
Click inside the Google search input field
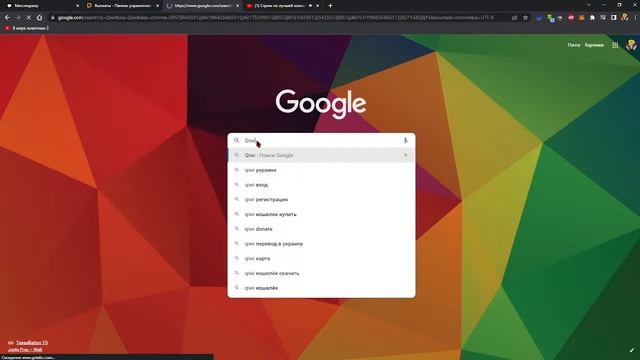coord(322,140)
